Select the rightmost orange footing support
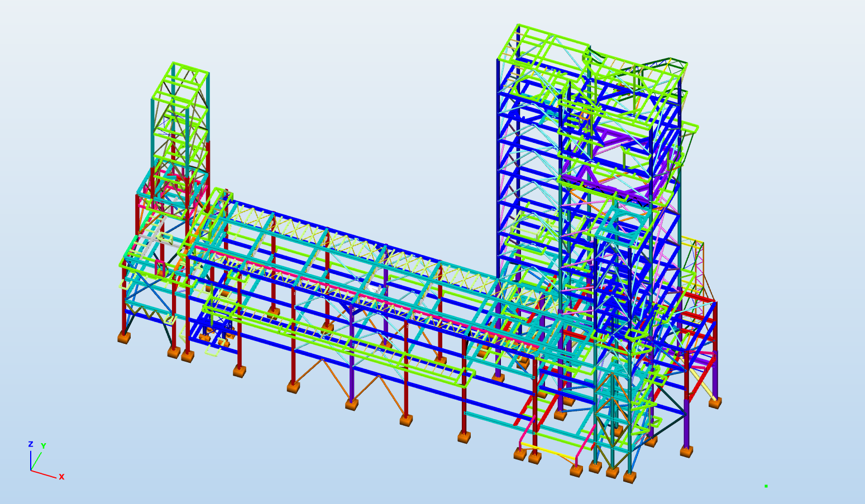The image size is (865, 504). pyautogui.click(x=715, y=402)
